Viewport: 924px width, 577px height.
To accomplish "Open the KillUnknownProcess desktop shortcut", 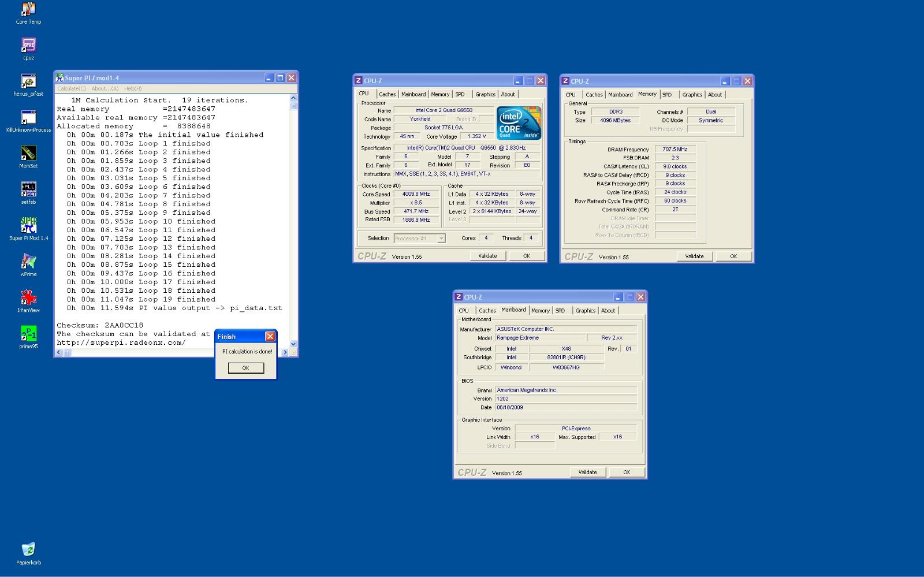I will coord(28,121).
